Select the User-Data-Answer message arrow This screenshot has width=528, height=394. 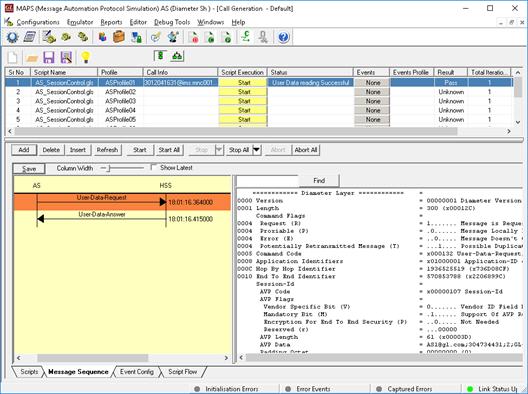101,218
